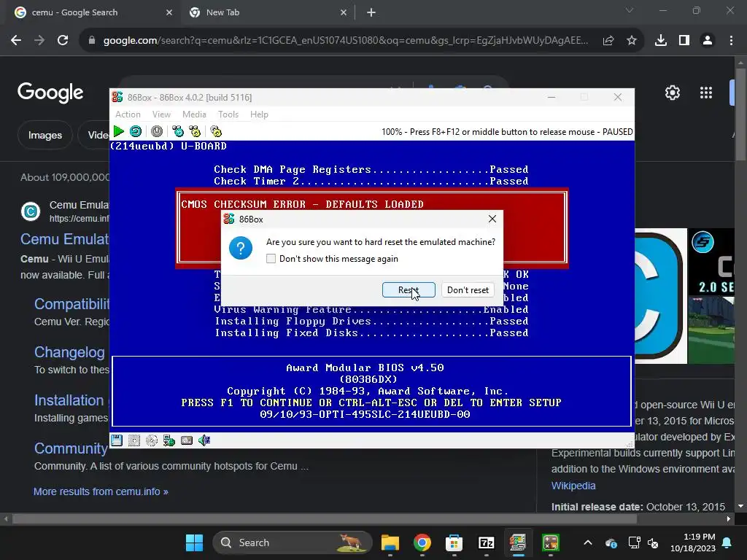
Task: Open Windows Start menu
Action: click(x=194, y=542)
